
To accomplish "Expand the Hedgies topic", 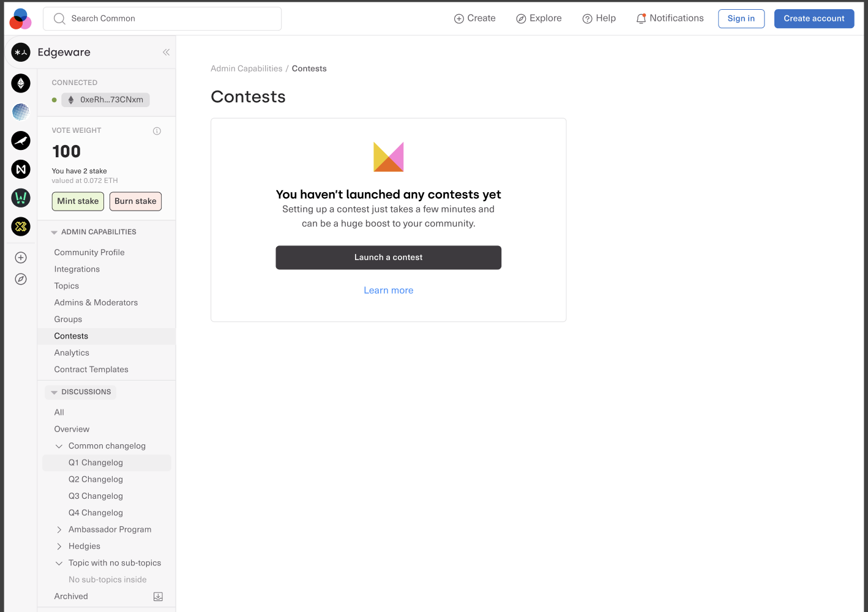I will (x=59, y=547).
